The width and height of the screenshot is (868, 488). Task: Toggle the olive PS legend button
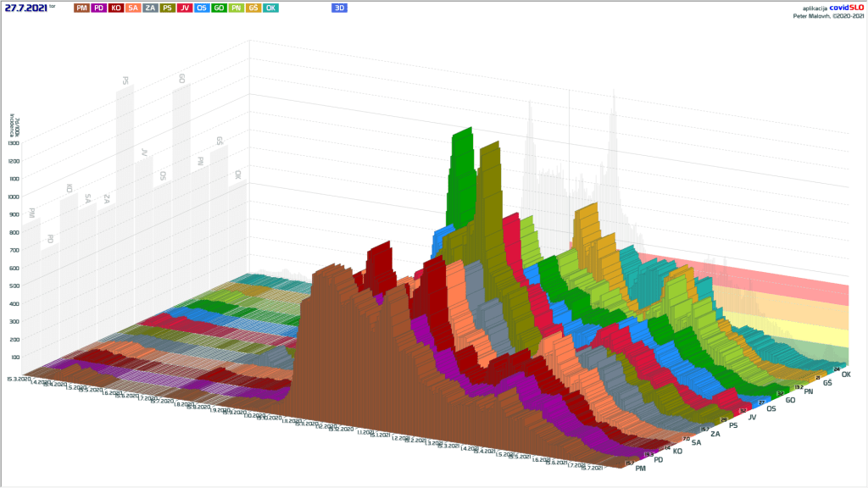[168, 8]
